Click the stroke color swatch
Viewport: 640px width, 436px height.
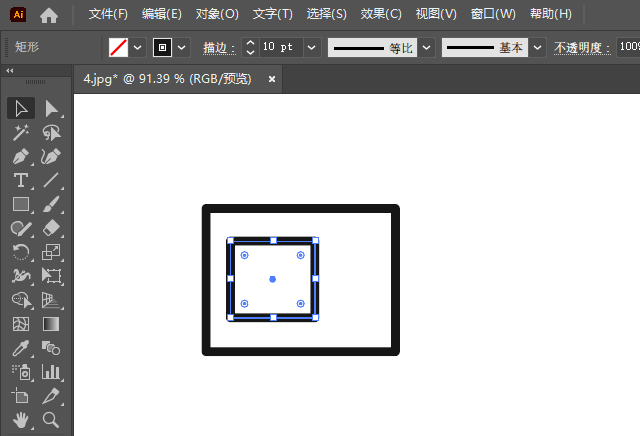pos(162,47)
